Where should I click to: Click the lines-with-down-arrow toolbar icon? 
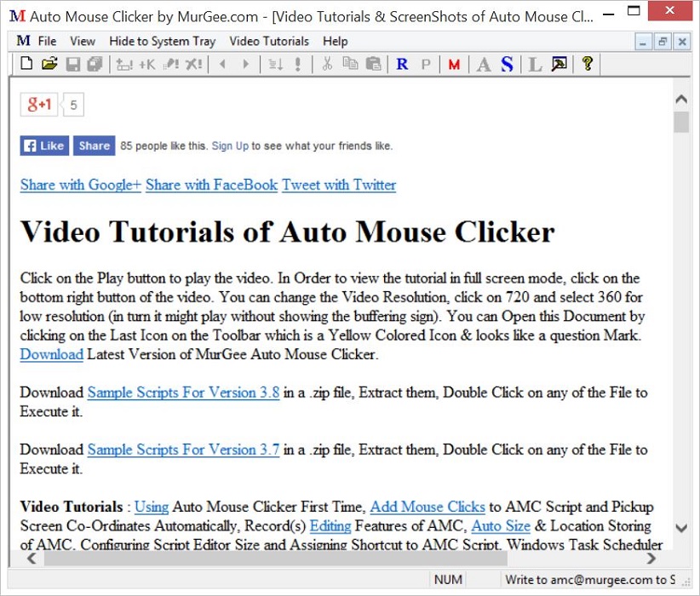click(275, 65)
